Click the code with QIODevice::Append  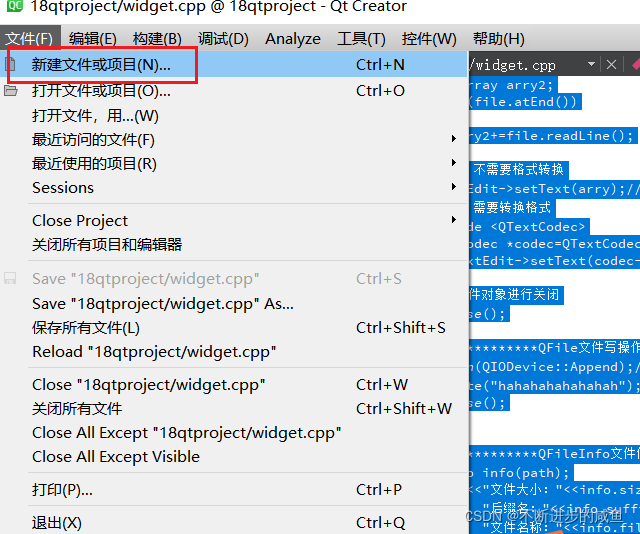(x=555, y=367)
